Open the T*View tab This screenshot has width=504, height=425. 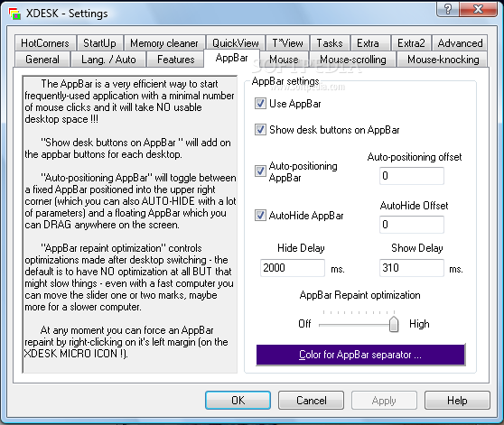288,43
